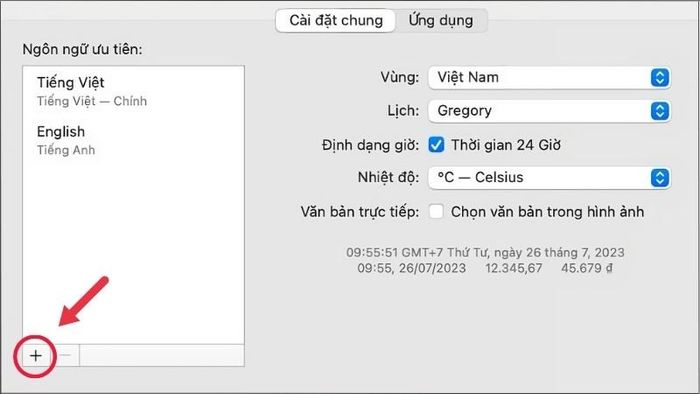Select Tiếng Việt in the language list

[133, 91]
